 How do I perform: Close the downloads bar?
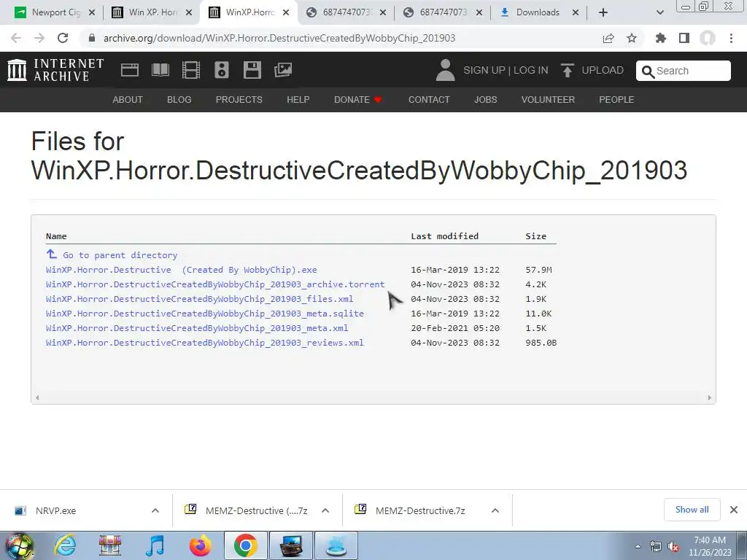[x=734, y=510]
